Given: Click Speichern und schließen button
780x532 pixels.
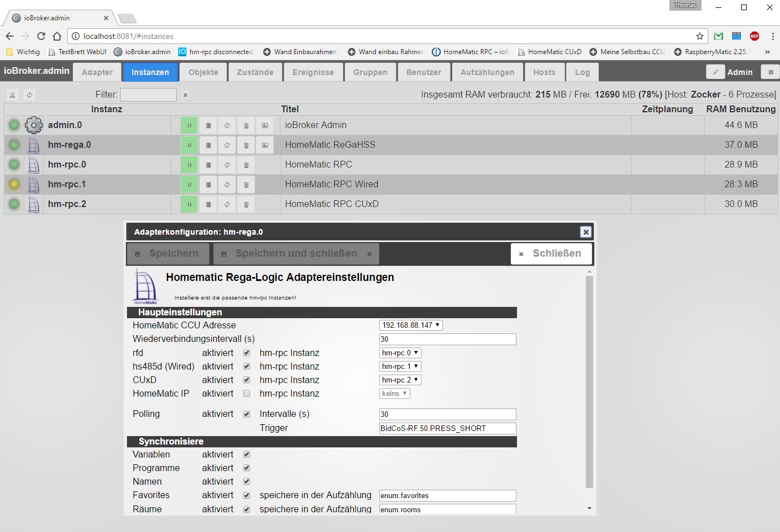Looking at the screenshot, I should tap(296, 254).
